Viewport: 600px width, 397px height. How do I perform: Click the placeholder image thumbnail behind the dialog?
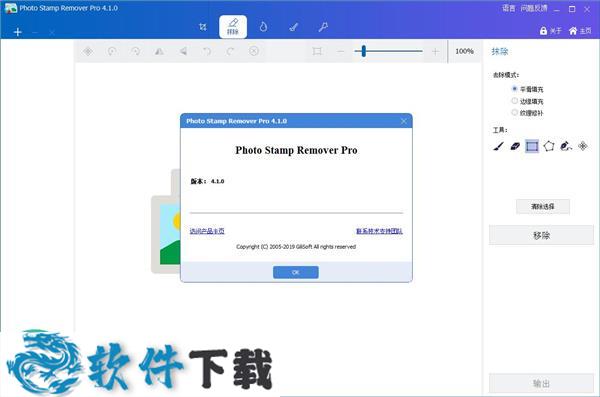165,234
